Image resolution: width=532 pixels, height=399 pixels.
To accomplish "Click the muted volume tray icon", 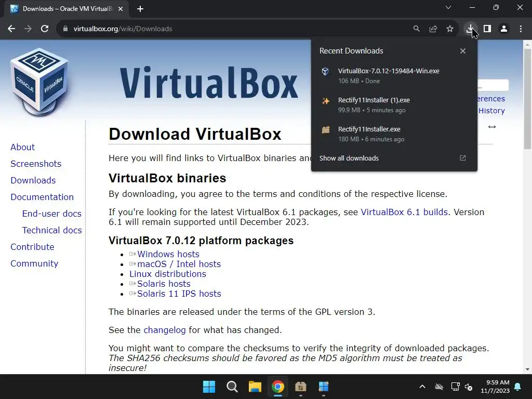I will [x=469, y=387].
